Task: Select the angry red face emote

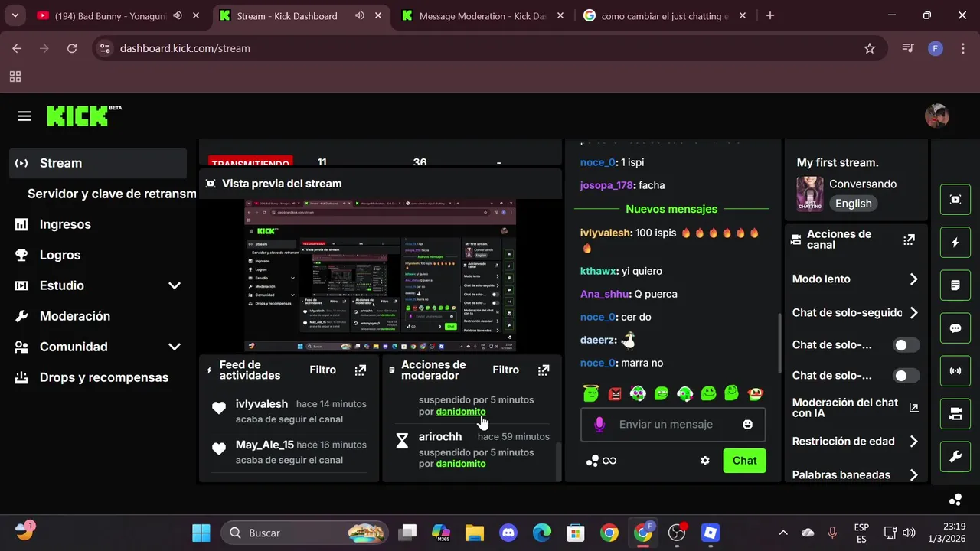Action: [614, 393]
